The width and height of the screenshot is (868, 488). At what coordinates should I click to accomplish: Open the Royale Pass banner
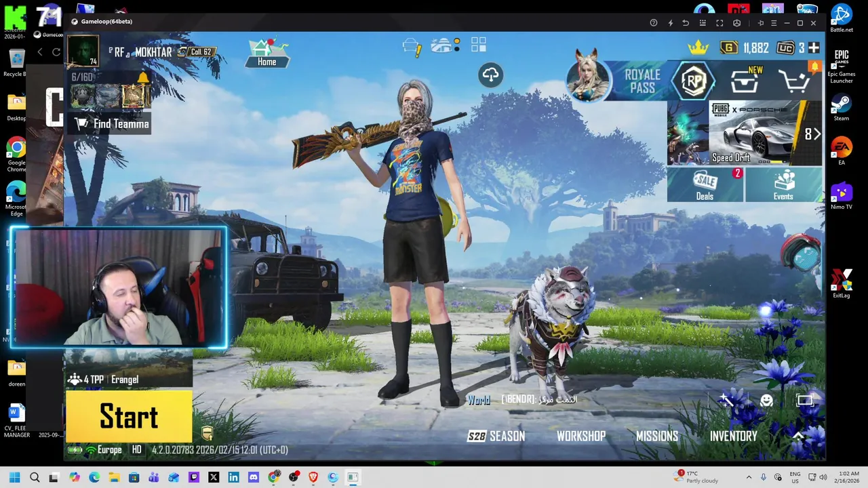642,81
